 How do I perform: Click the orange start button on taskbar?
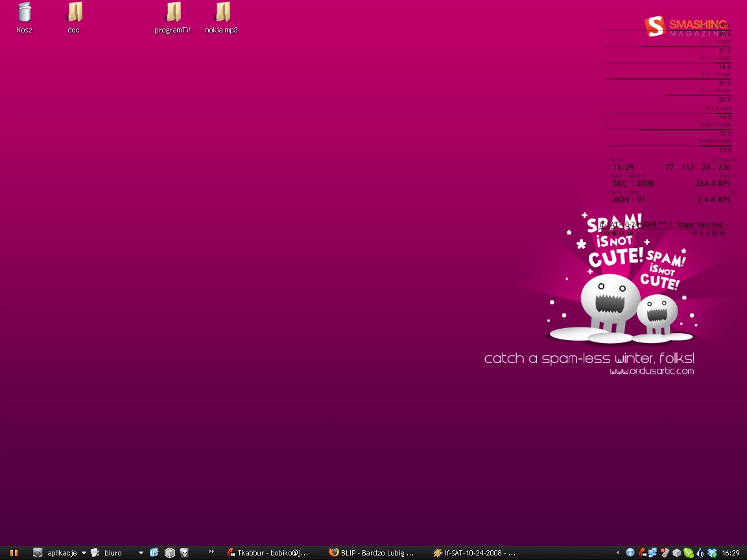tap(14, 553)
